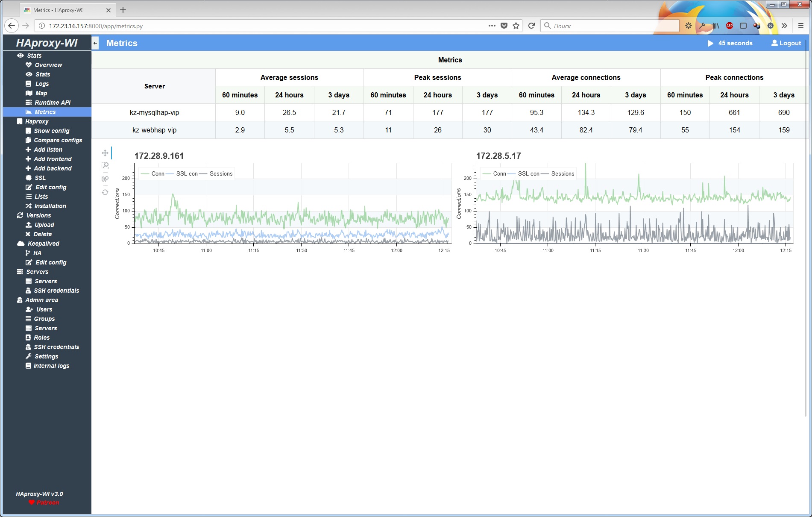Collapse the sidebar with arrow button

tap(95, 43)
